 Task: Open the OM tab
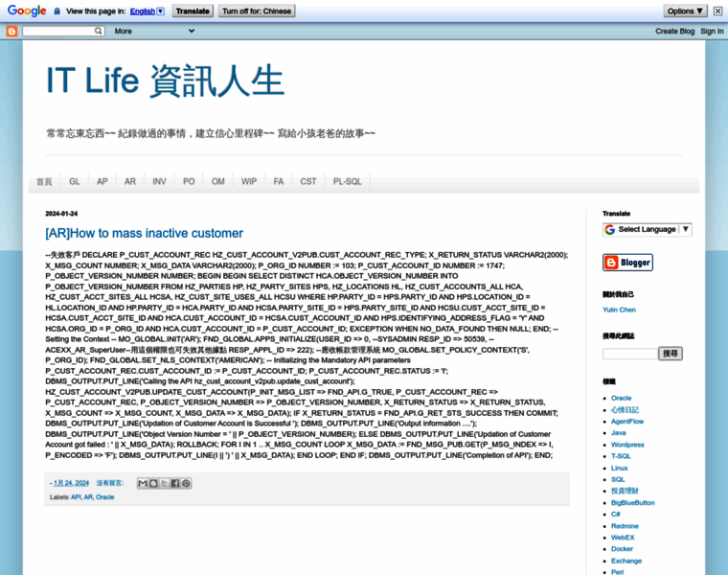pyautogui.click(x=217, y=181)
